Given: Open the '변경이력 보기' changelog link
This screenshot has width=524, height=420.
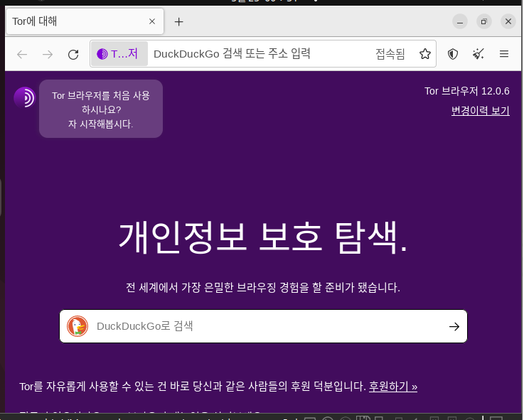Looking at the screenshot, I should [480, 111].
